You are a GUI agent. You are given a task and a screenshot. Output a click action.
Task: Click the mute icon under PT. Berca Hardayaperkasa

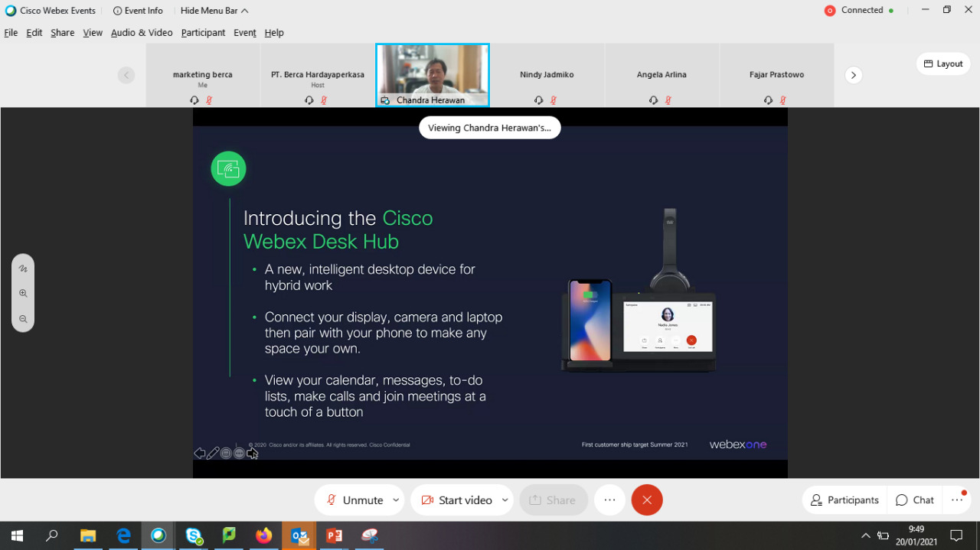click(324, 100)
